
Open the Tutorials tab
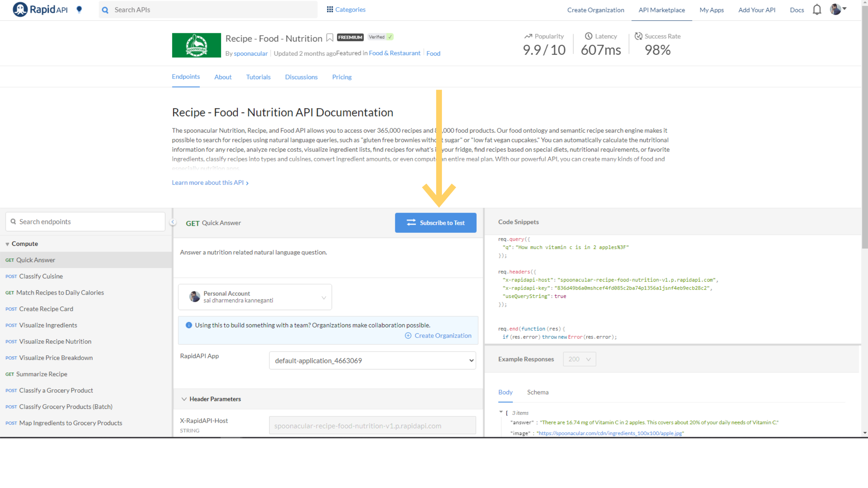(258, 77)
